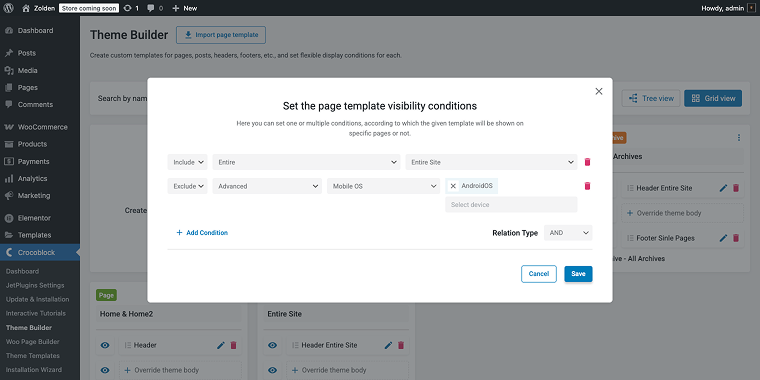Viewport: 760px width, 380px height.
Task: Cancel the visibility conditions dialog
Action: point(539,274)
